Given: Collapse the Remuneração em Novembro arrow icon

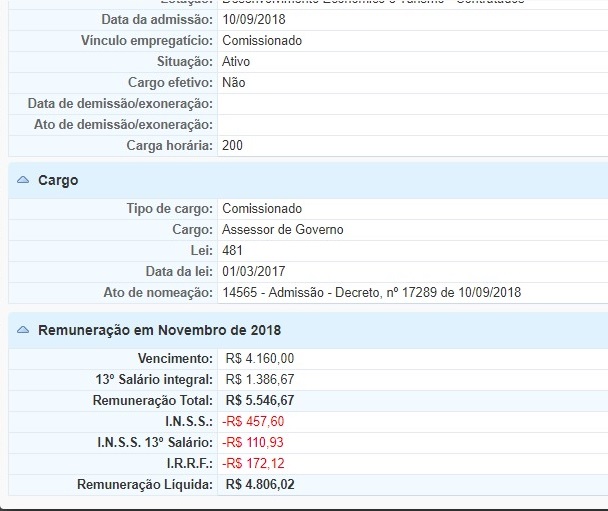Looking at the screenshot, I should point(23,330).
